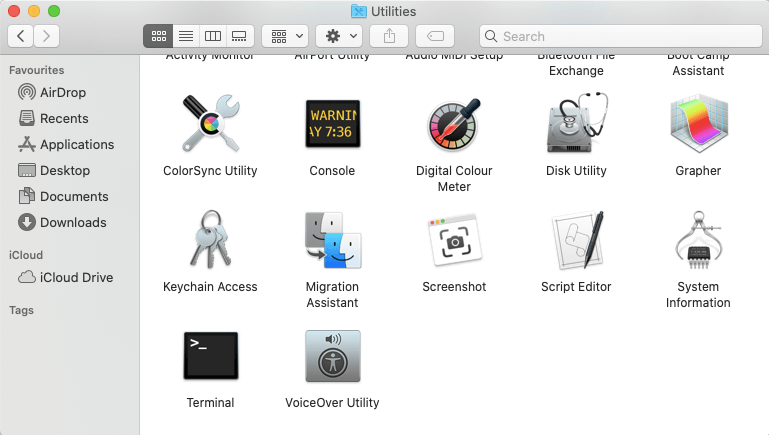Image resolution: width=769 pixels, height=435 pixels.
Task: Switch to gallery view
Action: [x=240, y=36]
